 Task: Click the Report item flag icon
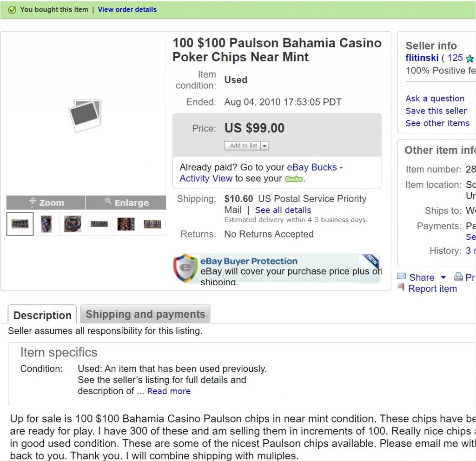point(401,286)
